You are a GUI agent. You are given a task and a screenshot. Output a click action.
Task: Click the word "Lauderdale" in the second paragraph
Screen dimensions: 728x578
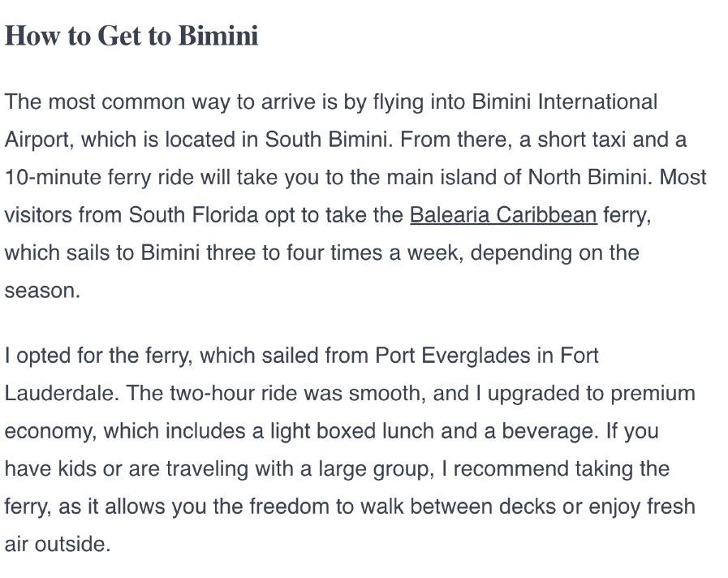(x=59, y=393)
